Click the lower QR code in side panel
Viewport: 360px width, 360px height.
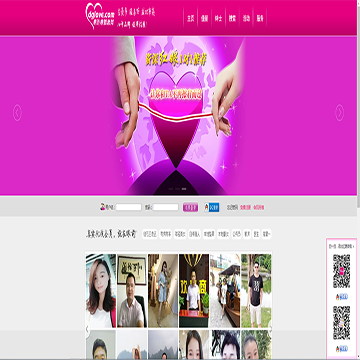pyautogui.click(x=342, y=323)
